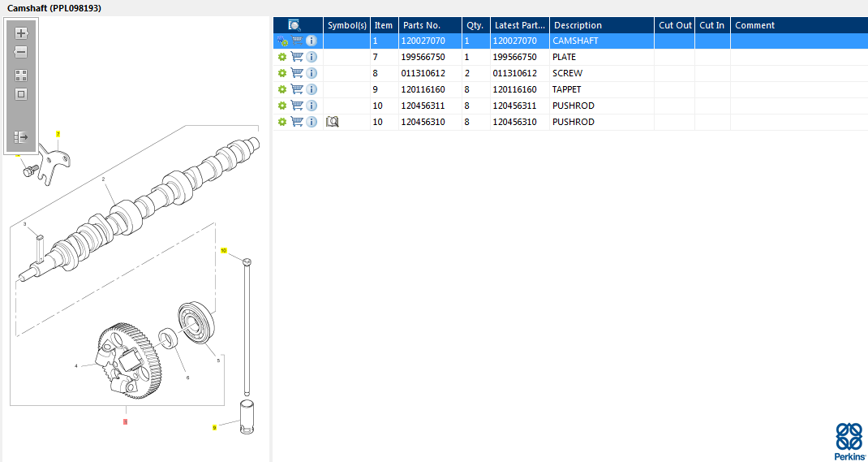The height and width of the screenshot is (462, 868).
Task: Click the zoom out minus button
Action: (x=21, y=53)
